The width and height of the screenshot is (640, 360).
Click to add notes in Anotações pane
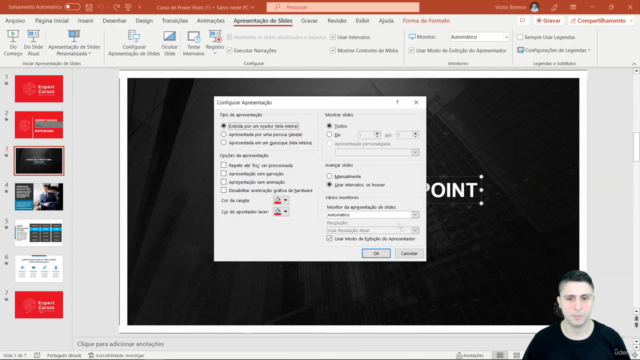tap(120, 344)
